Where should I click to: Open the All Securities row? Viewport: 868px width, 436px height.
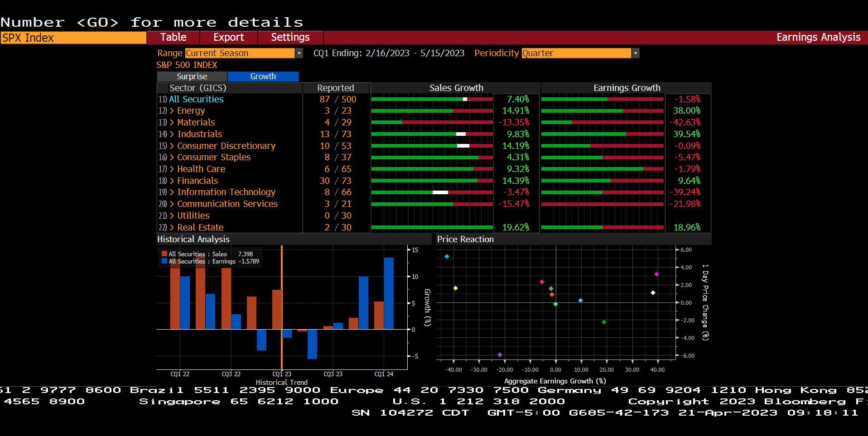(196, 99)
